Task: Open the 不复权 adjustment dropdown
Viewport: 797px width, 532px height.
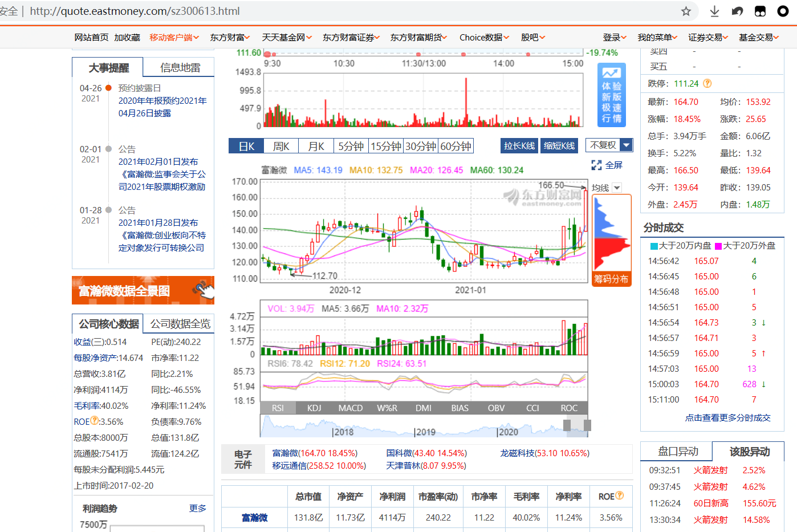Action: tap(609, 145)
